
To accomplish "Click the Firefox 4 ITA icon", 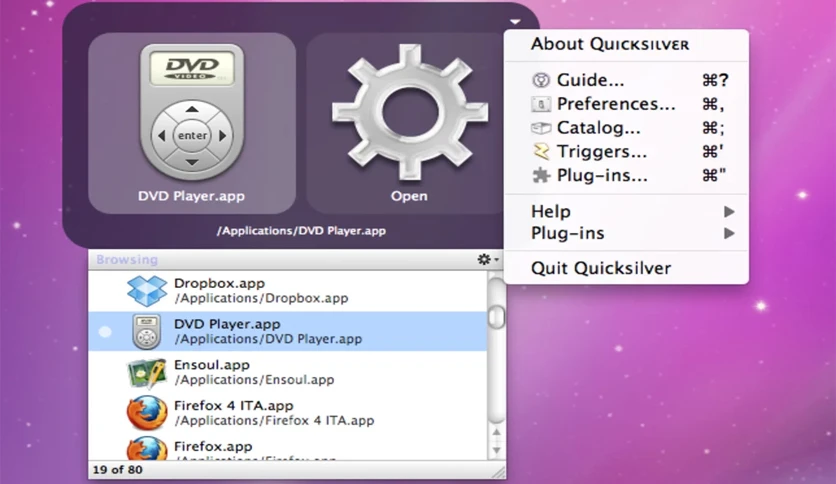I will tap(147, 413).
